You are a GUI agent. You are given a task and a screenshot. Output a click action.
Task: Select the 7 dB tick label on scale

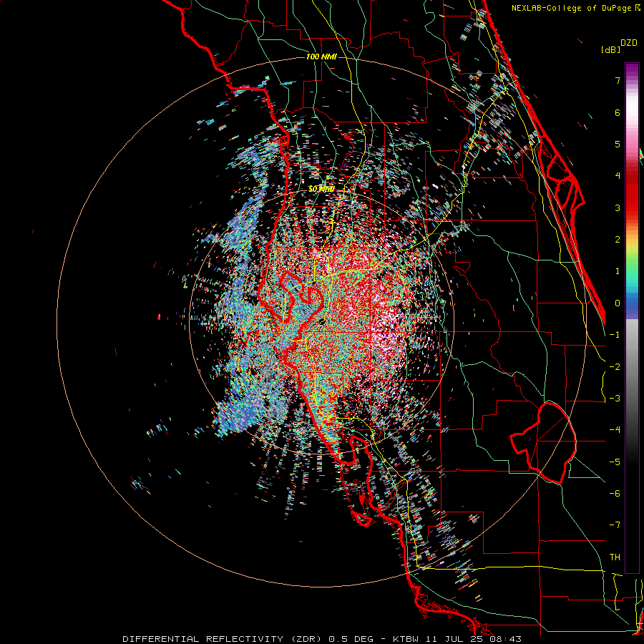pos(618,80)
